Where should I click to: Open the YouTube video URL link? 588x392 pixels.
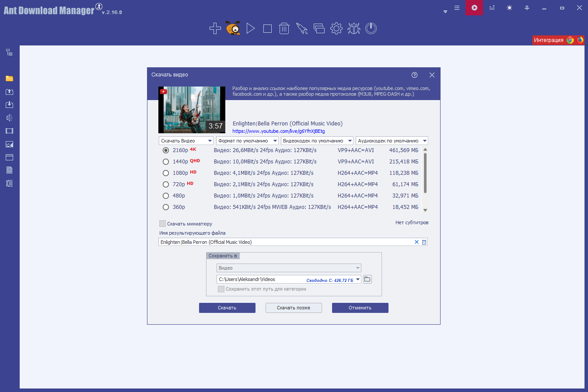tap(279, 131)
